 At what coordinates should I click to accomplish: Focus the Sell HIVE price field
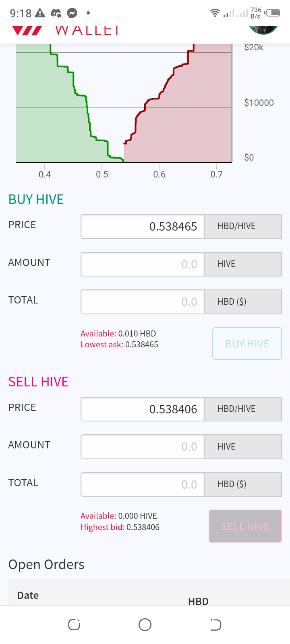coord(143,409)
